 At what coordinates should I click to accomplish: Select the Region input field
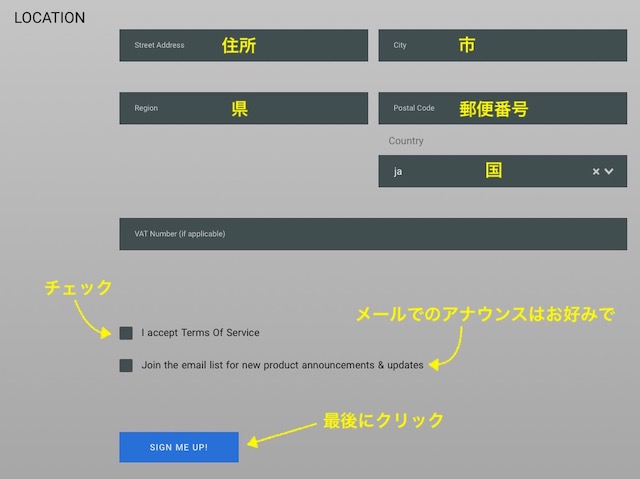pos(243,108)
